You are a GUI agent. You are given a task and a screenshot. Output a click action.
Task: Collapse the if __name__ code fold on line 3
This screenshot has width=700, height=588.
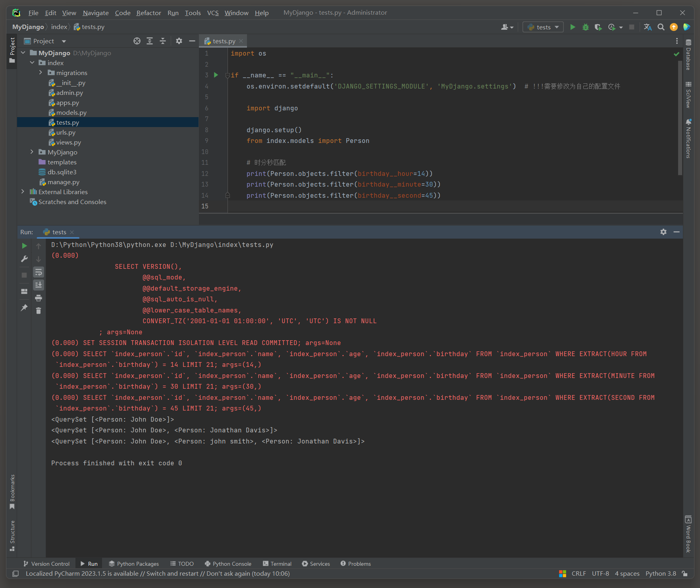point(228,75)
